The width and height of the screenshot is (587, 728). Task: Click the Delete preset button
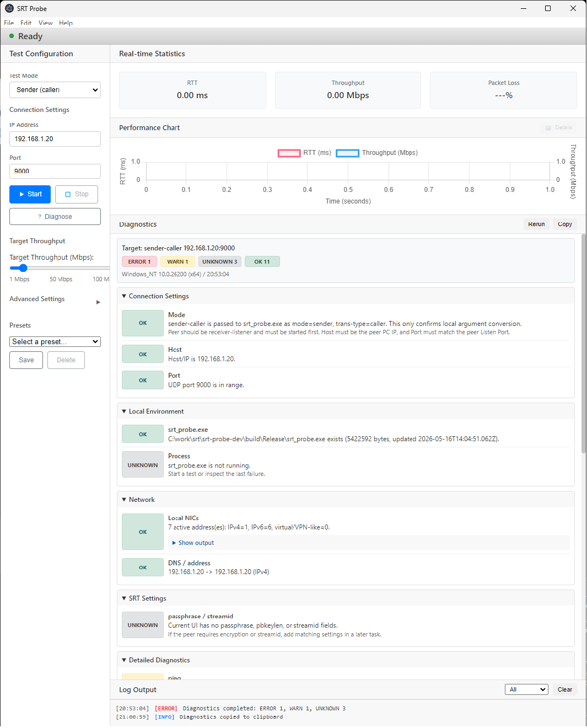(x=66, y=360)
